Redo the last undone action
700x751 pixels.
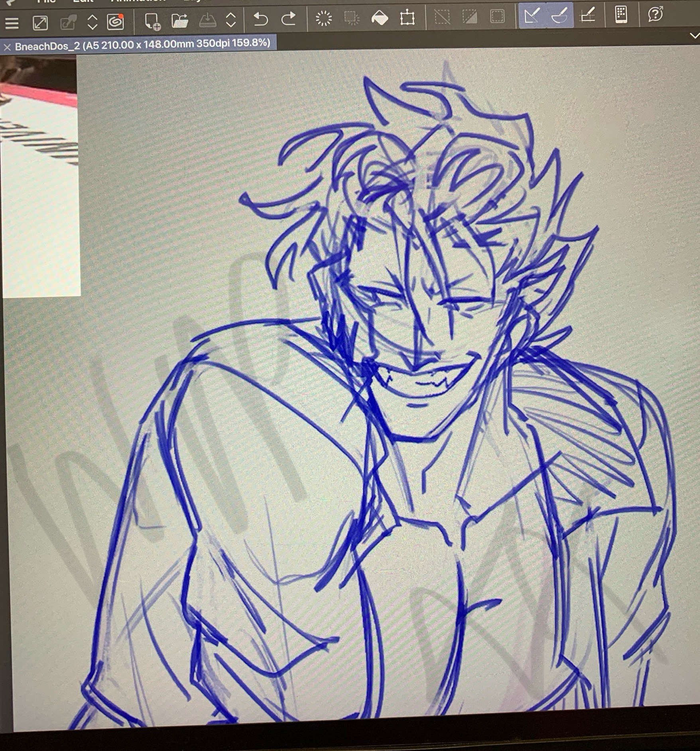pyautogui.click(x=289, y=19)
